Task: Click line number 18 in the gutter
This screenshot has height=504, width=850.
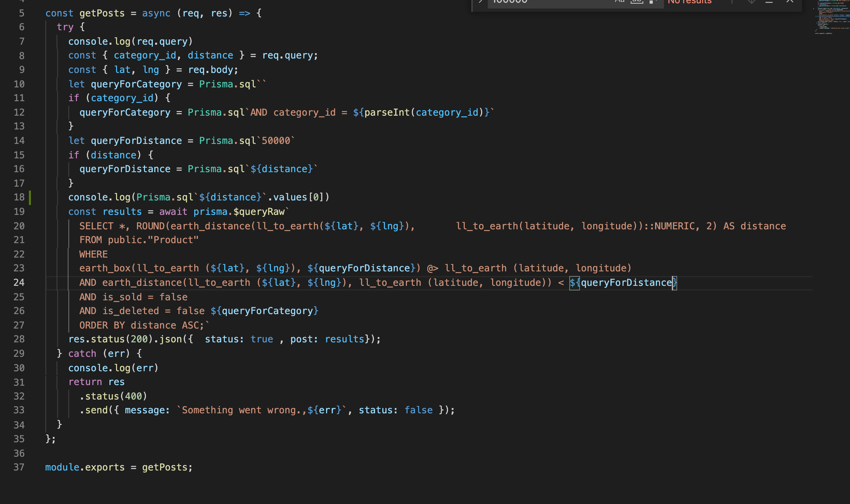Action: [19, 197]
